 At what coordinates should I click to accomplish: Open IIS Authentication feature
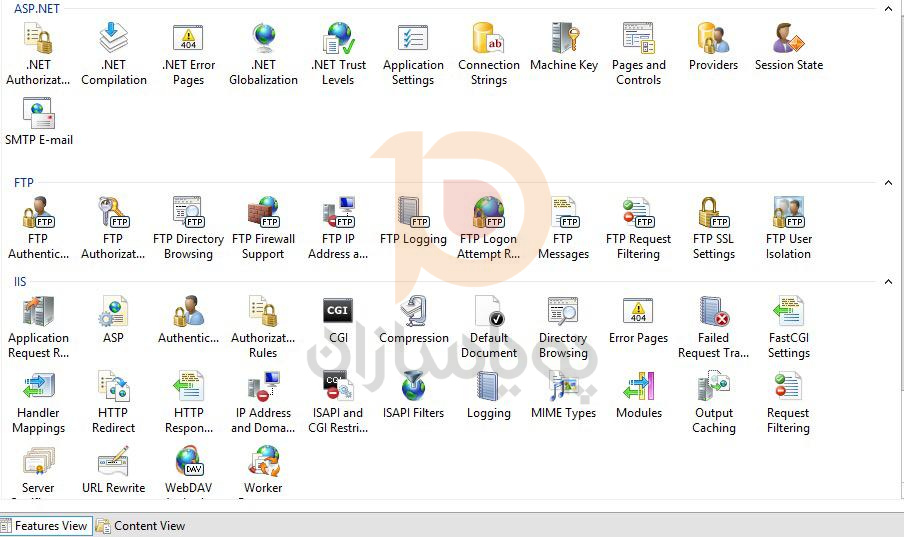coord(189,320)
